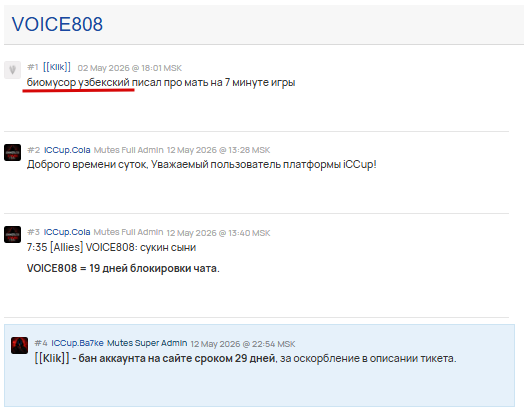This screenshot has width=524, height=412.
Task: Open [[Klik]] user profile link in post #1
Action: (x=57, y=67)
